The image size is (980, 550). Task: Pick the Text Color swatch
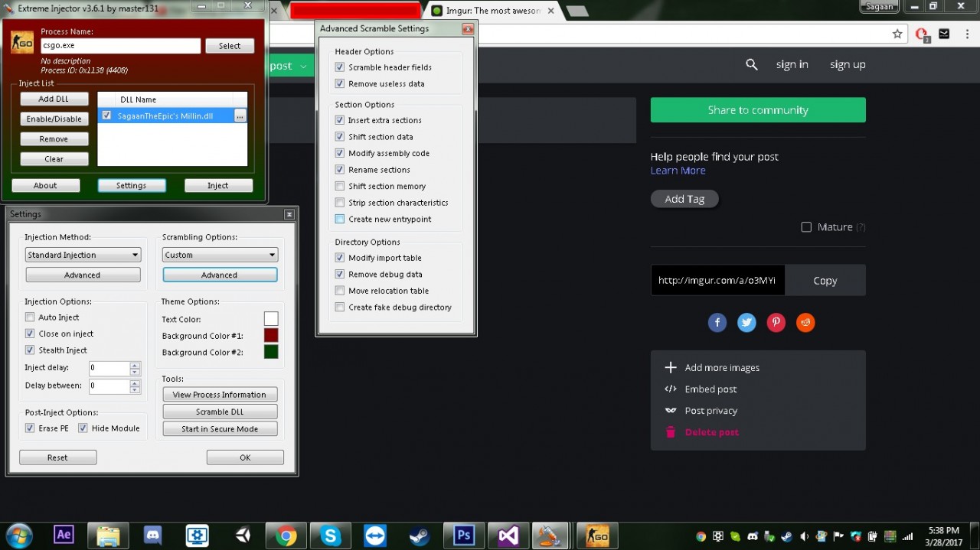[x=271, y=319]
